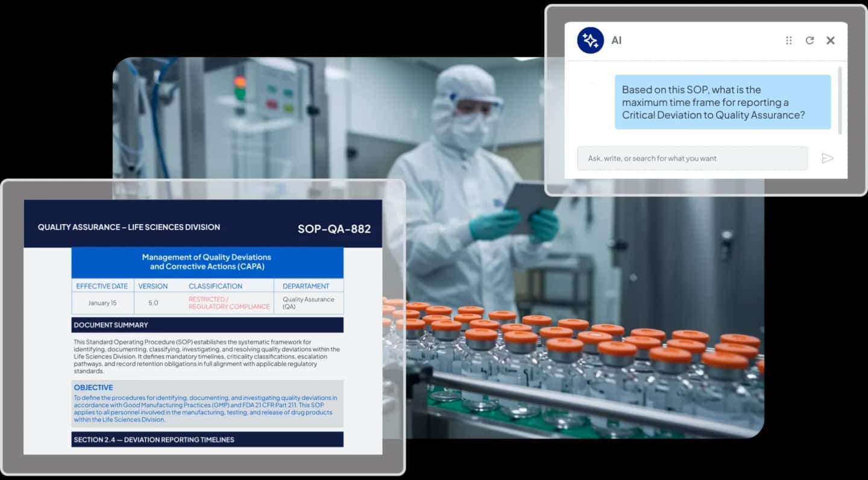This screenshot has height=480, width=868.
Task: Click 'Management of Quality Deviations' title
Action: [207, 262]
